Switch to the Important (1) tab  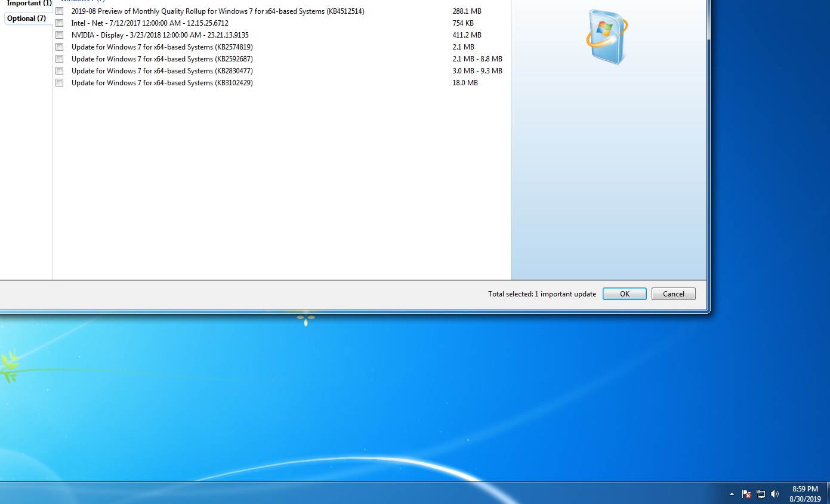coord(29,4)
